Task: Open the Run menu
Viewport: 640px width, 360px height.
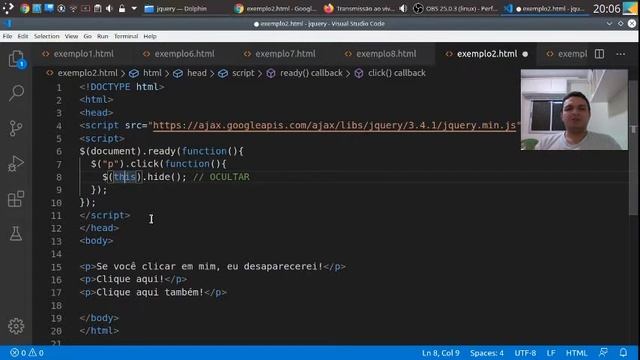Action: [x=102, y=36]
